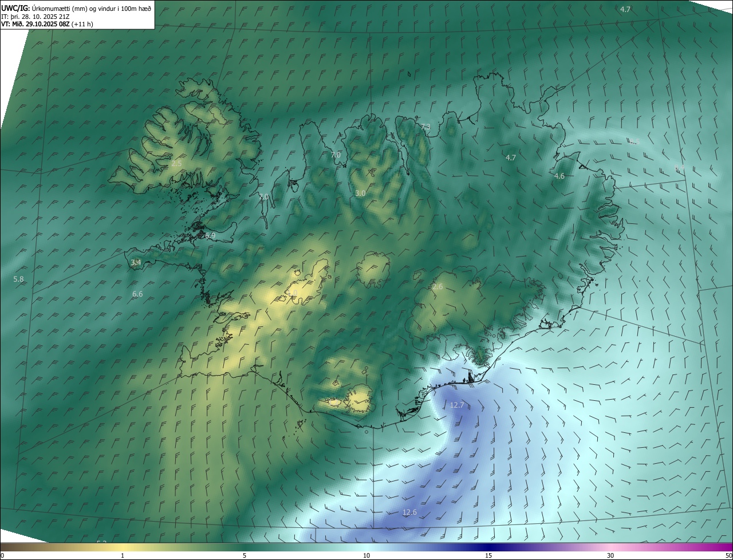
Task: Click the 4.6 value label
Action: click(559, 176)
